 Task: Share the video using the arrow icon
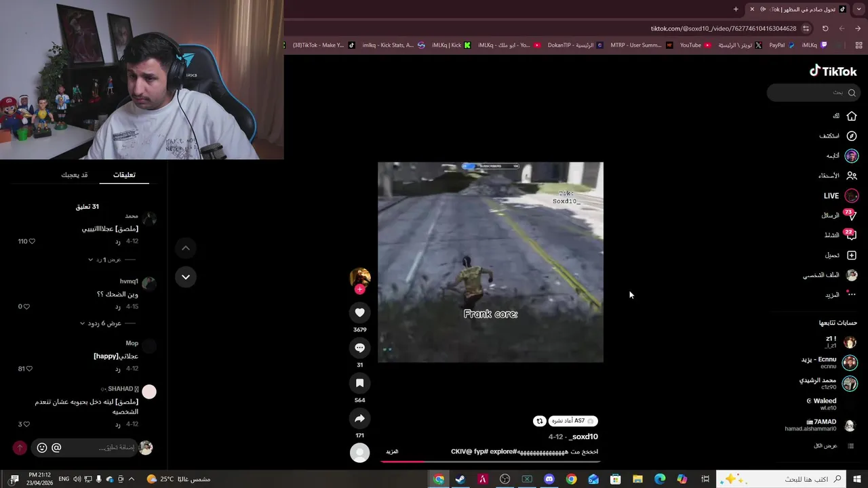(x=359, y=418)
